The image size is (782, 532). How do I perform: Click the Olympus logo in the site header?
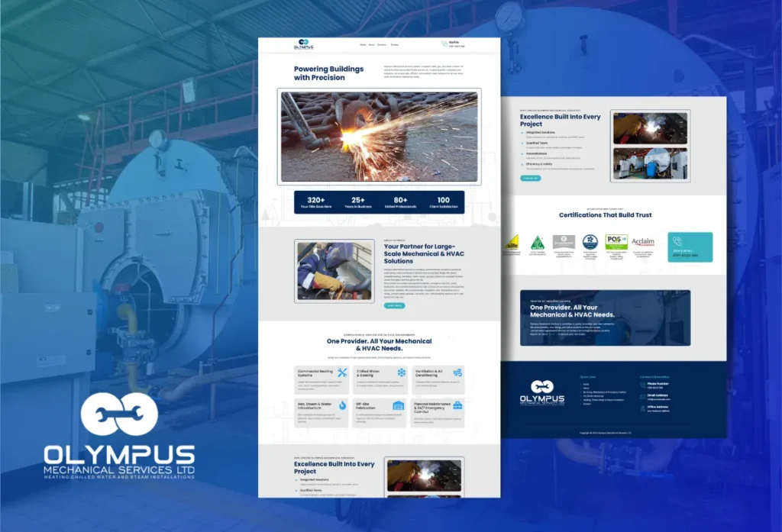pos(303,44)
